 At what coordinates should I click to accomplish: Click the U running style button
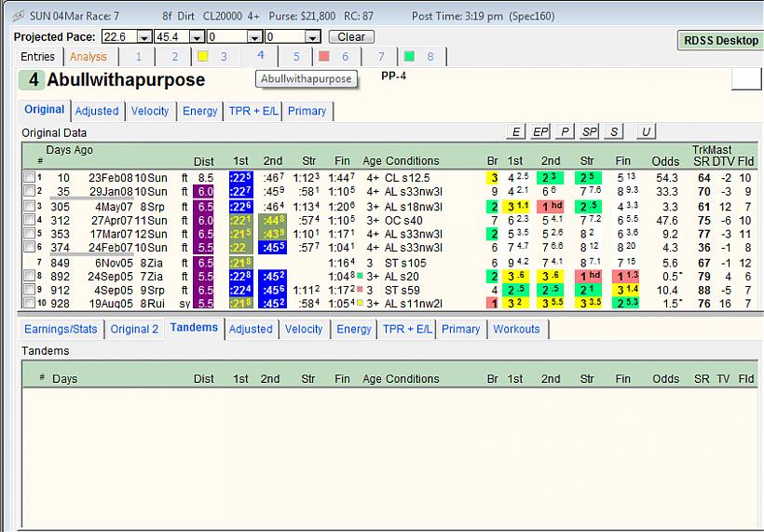(x=646, y=131)
